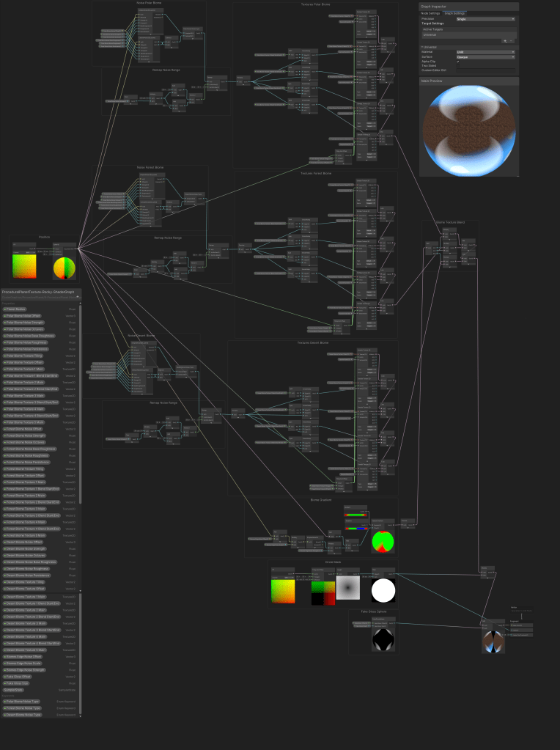
Task: Select the Polar Biome Noise Type keyword
Action: click(21, 702)
